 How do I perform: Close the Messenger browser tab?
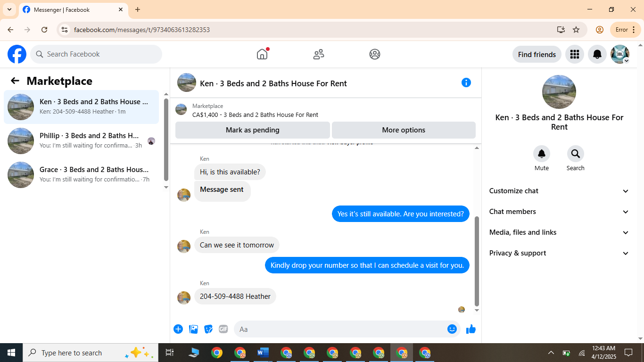coord(121,9)
